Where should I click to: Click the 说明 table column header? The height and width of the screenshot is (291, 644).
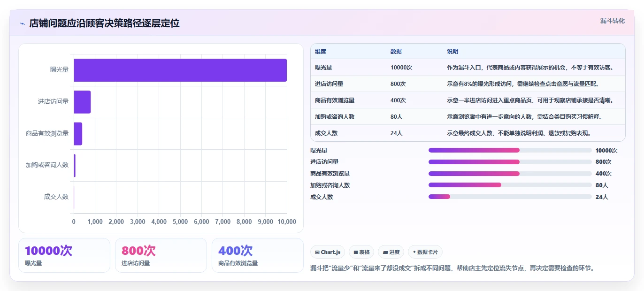[452, 52]
